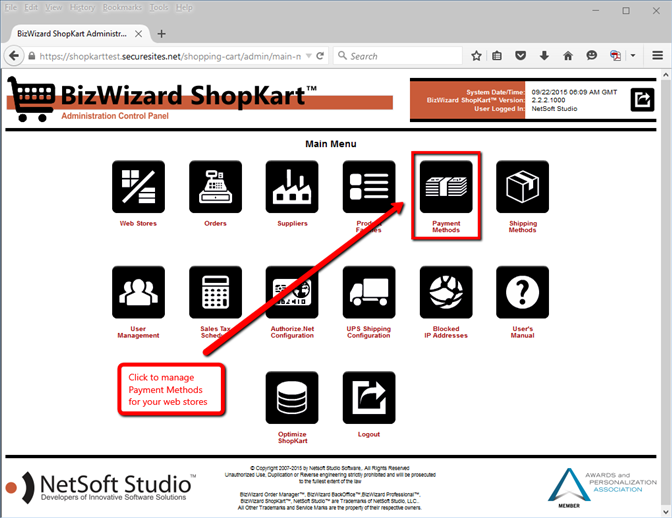Click the page scrollbar down arrow
672x518 pixels.
(x=666, y=512)
